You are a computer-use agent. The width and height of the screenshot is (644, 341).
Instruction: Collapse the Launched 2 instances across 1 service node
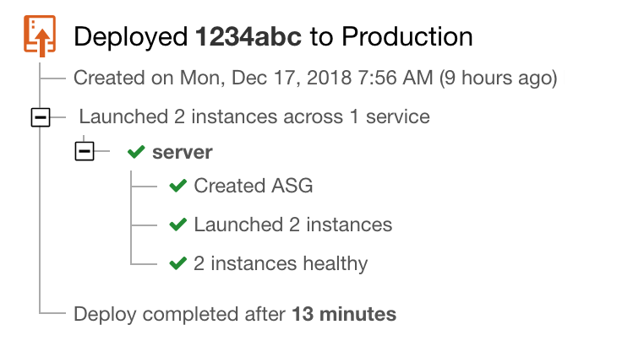click(41, 117)
